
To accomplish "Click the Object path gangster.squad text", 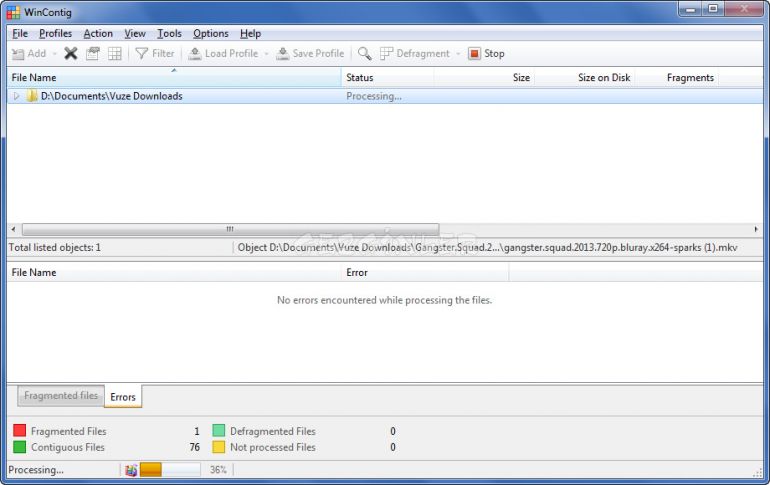I will pos(487,247).
